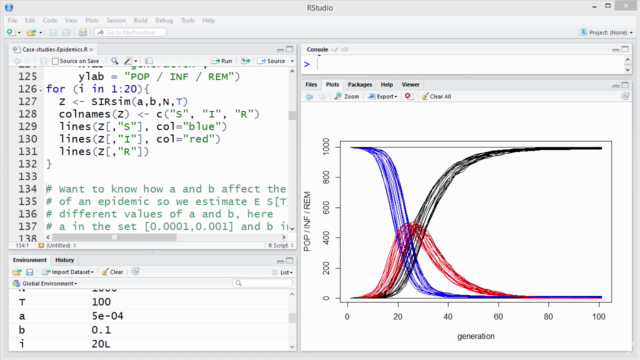Click the Go to file/function field
The height and width of the screenshot is (360, 640).
[x=131, y=32]
